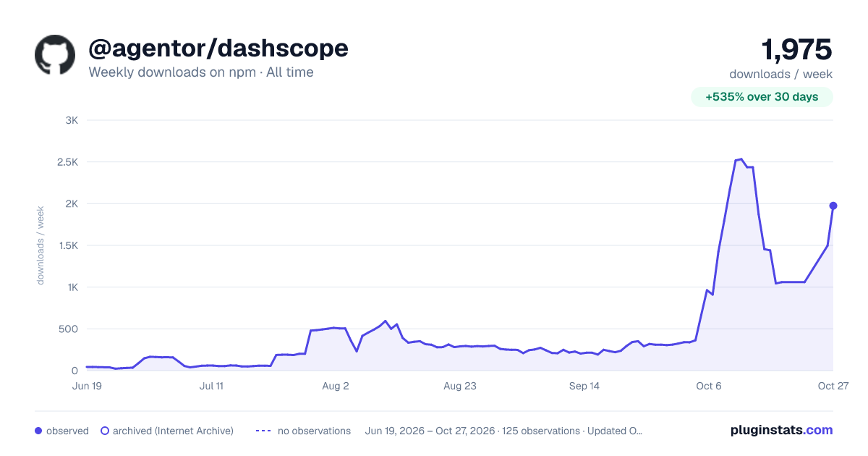Screen dimensions: 868x456
Task: Click the dashed 'no observations' legend line
Action: click(264, 431)
